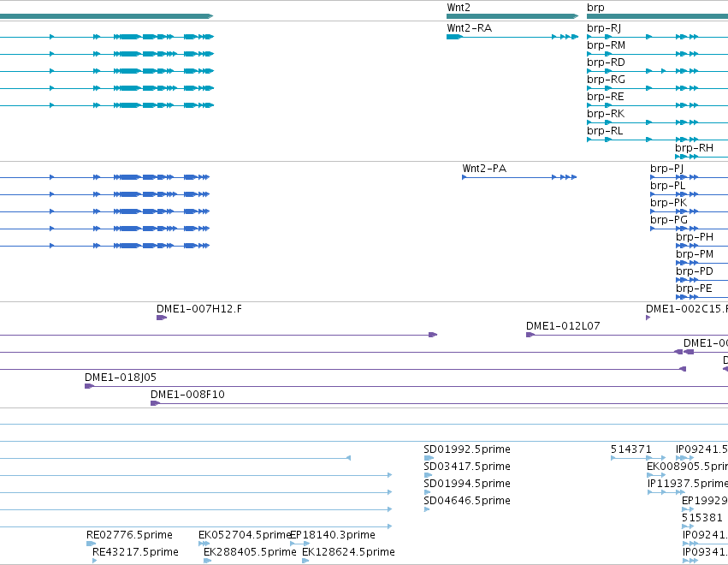Select transcript brp-RJ label

point(604,28)
